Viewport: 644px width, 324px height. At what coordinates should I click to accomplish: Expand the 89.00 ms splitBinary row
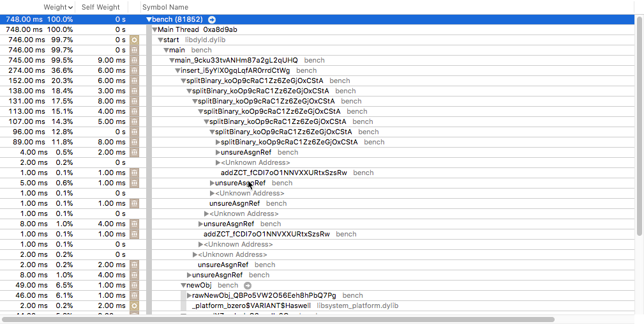tap(218, 143)
